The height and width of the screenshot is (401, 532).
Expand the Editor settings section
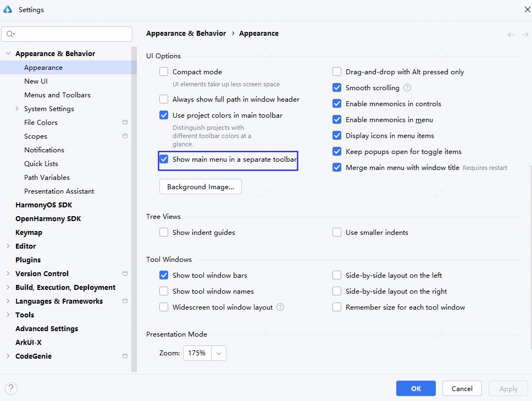[x=8, y=246]
